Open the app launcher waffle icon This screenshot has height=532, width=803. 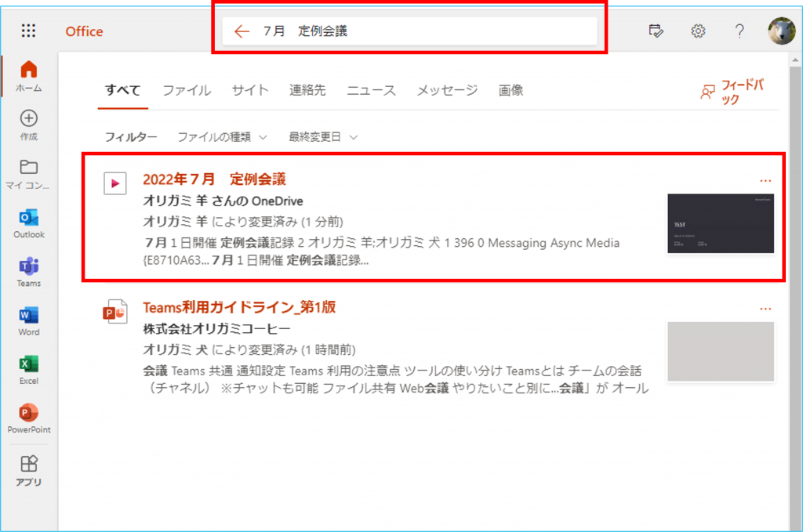29,31
